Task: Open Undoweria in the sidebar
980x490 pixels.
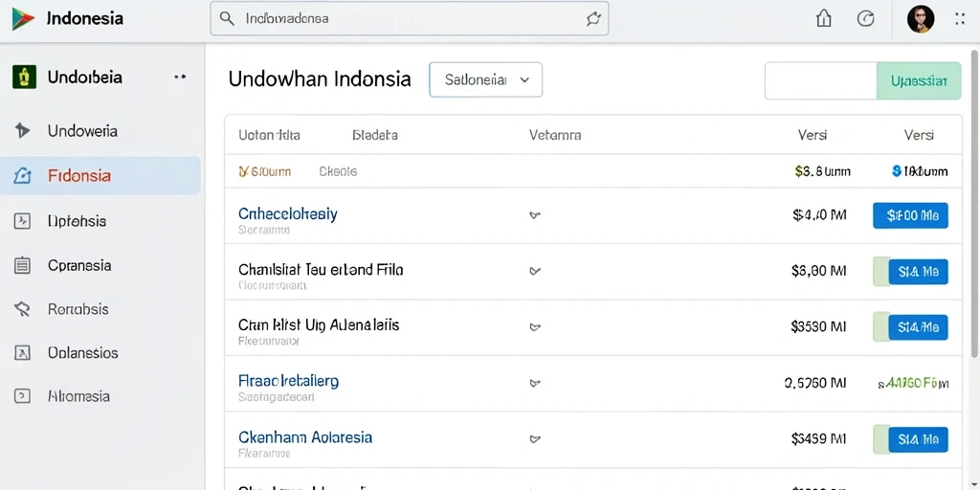Action: (100, 130)
